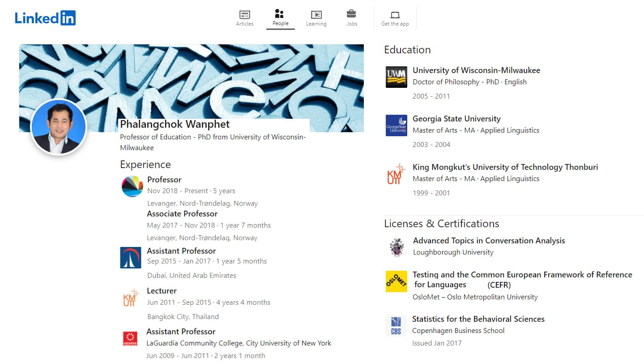Screen dimensions: 644x363
Task: Click Georgia State University logo
Action: pyautogui.click(x=396, y=125)
